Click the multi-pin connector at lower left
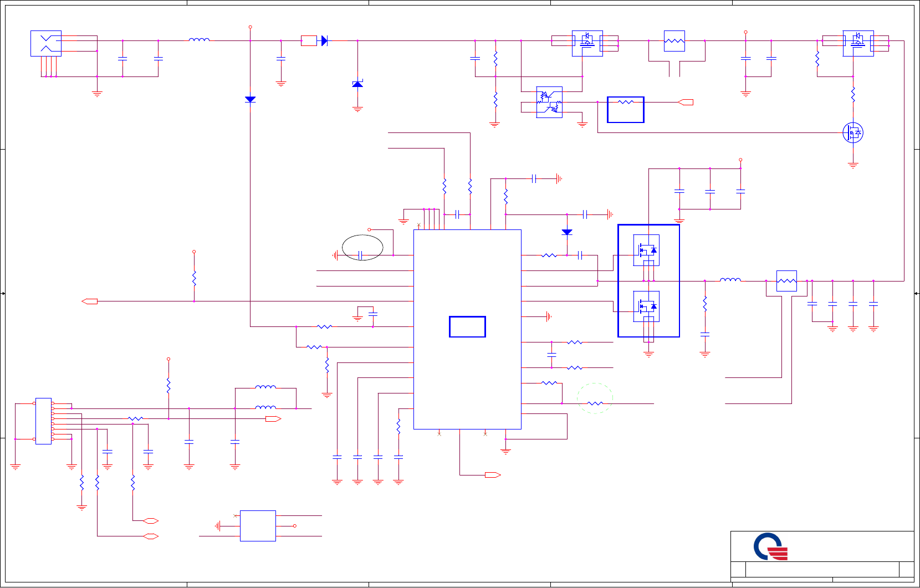This screenshot has height=588, width=920. pos(43,421)
